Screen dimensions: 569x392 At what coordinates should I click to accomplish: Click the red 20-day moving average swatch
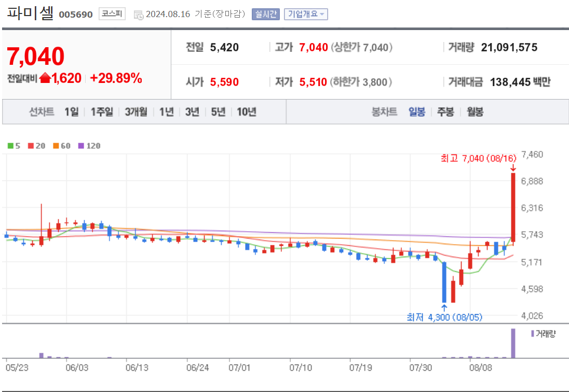[x=31, y=146]
